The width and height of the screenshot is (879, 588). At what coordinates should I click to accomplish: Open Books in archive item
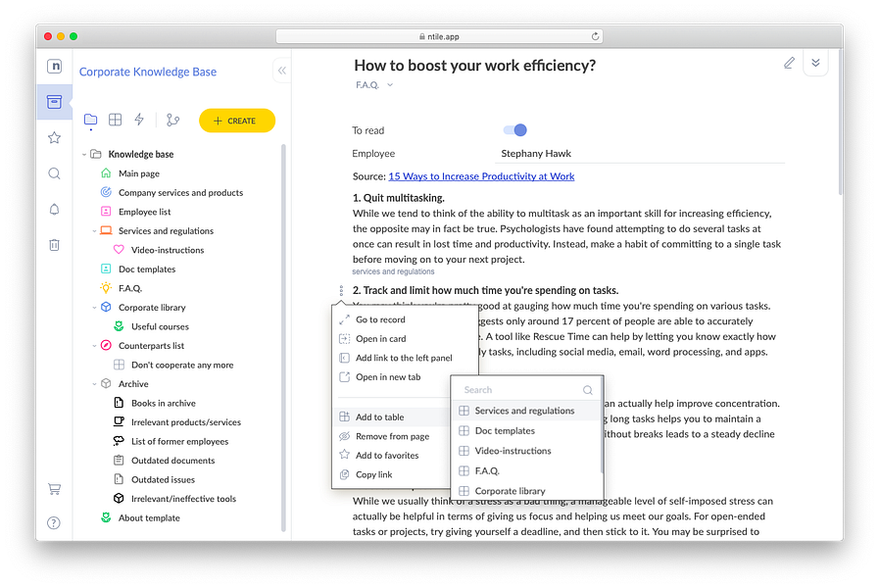(163, 403)
